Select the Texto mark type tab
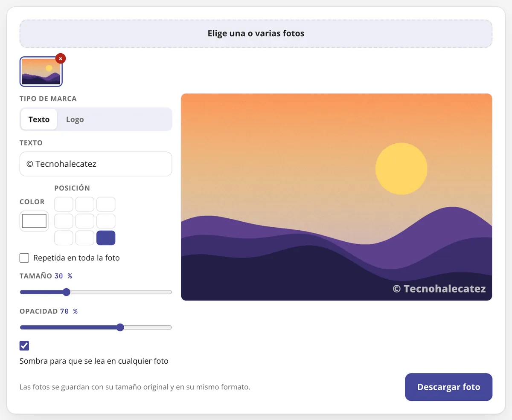The width and height of the screenshot is (512, 420). pos(39,119)
